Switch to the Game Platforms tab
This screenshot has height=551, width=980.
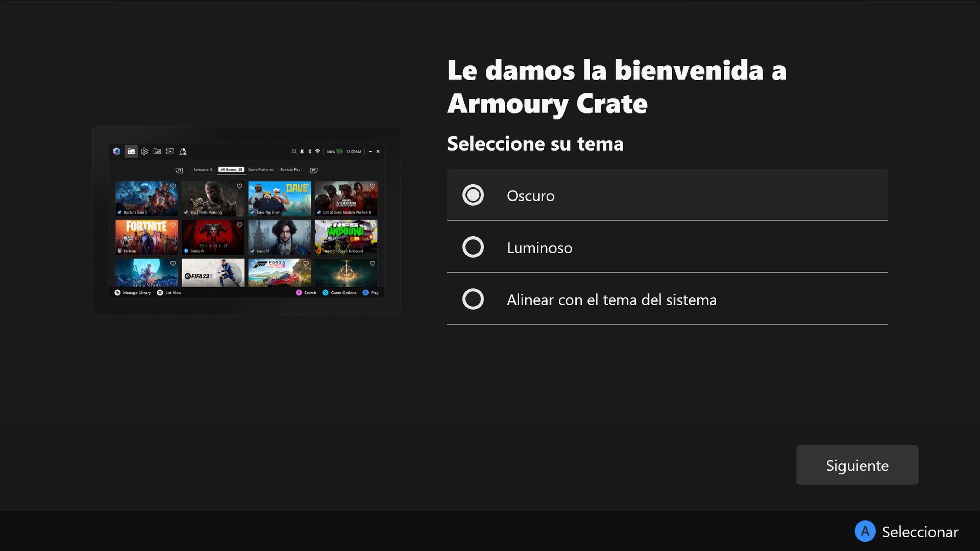point(261,170)
